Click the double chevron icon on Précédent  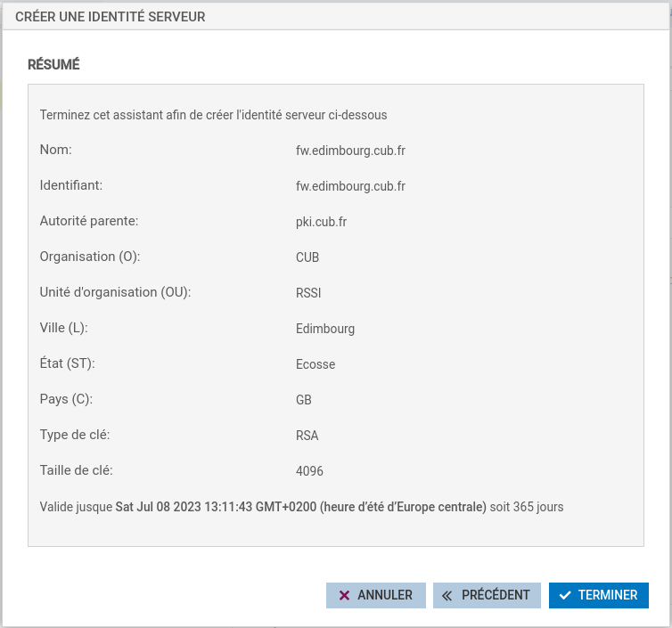click(x=447, y=595)
